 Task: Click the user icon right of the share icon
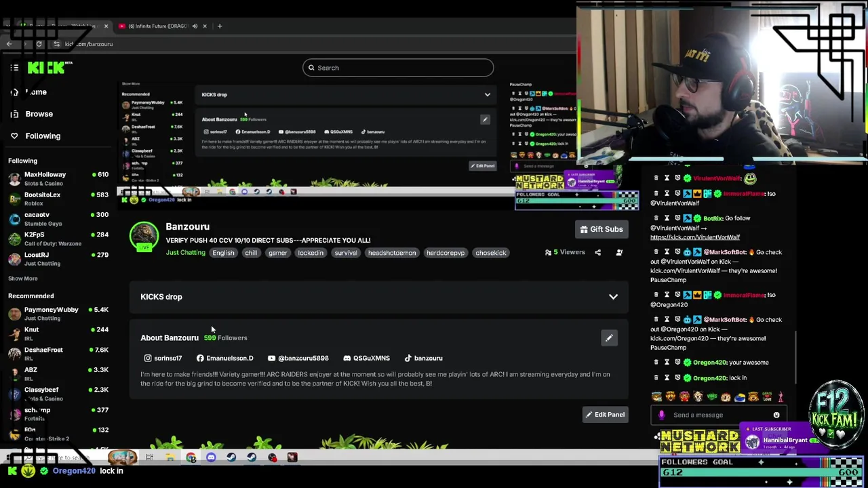[x=619, y=252]
